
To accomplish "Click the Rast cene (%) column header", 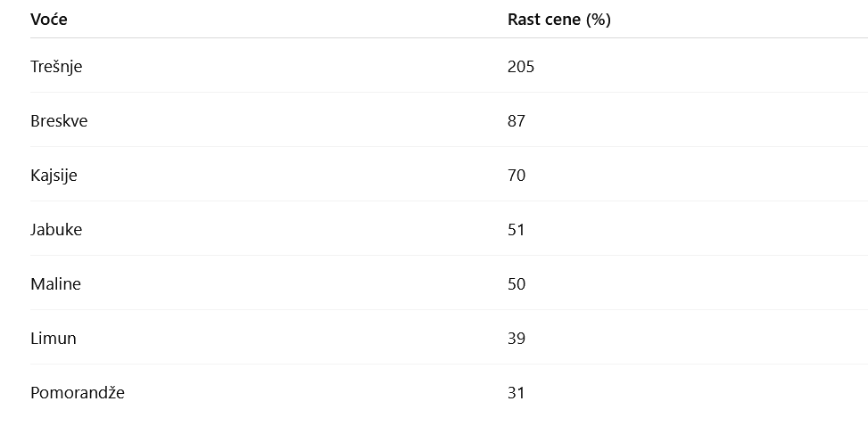I will click(x=559, y=20).
